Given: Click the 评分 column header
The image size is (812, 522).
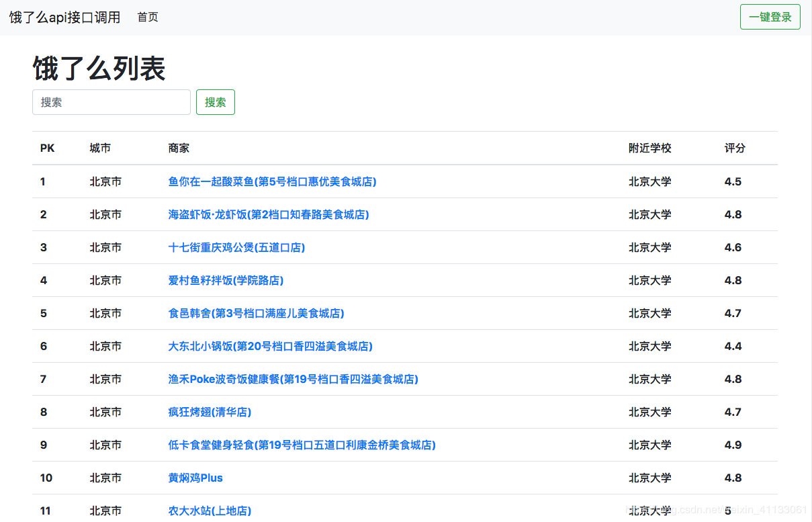Looking at the screenshot, I should 735,148.
